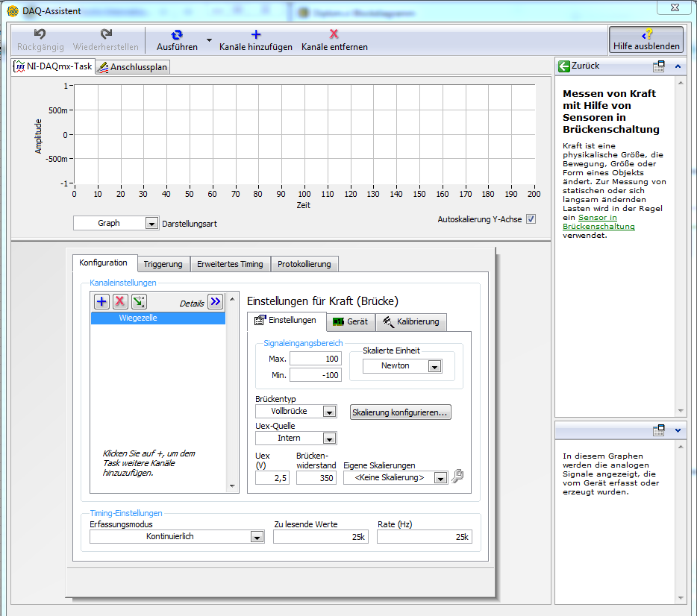Image resolution: width=697 pixels, height=616 pixels.
Task: Click the wrench icon next to Eigene Skalierungen
Action: coord(458,477)
